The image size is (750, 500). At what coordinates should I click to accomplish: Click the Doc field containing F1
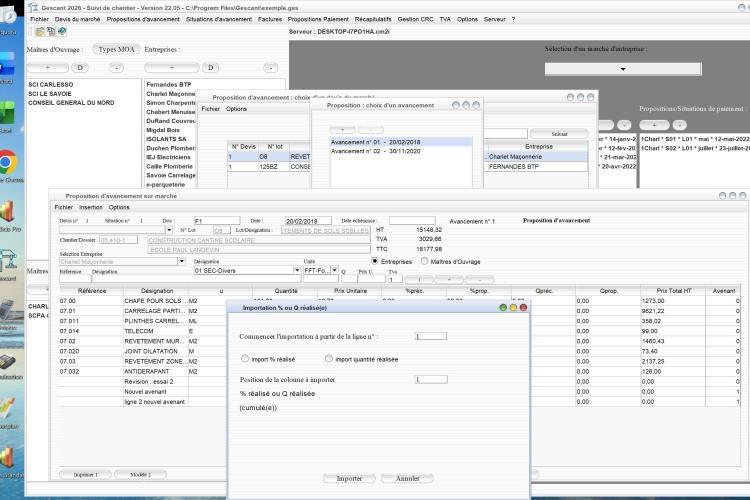[x=217, y=221]
